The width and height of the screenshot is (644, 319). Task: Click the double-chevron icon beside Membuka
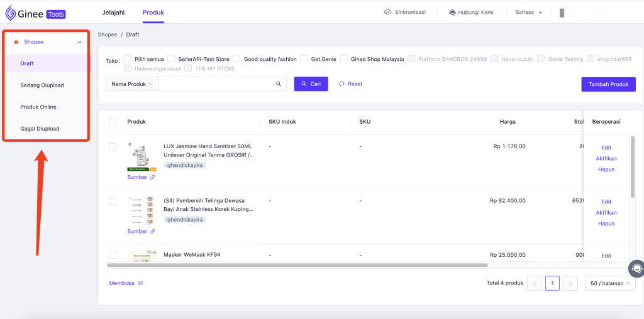140,283
